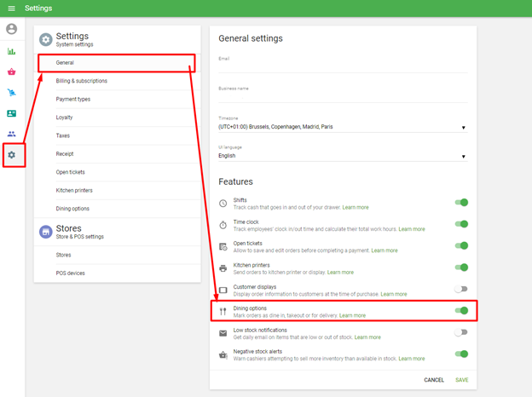
Task: Open the hamburger navigation menu
Action: (x=11, y=9)
